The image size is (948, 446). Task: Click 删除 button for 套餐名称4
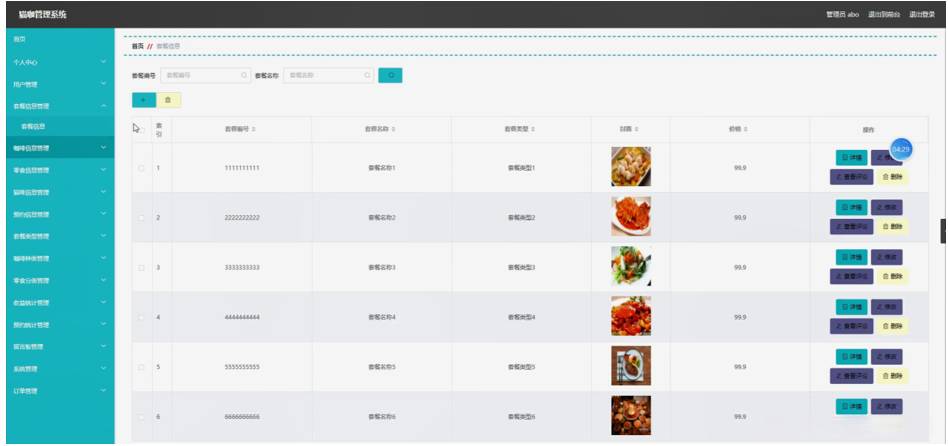pos(892,326)
